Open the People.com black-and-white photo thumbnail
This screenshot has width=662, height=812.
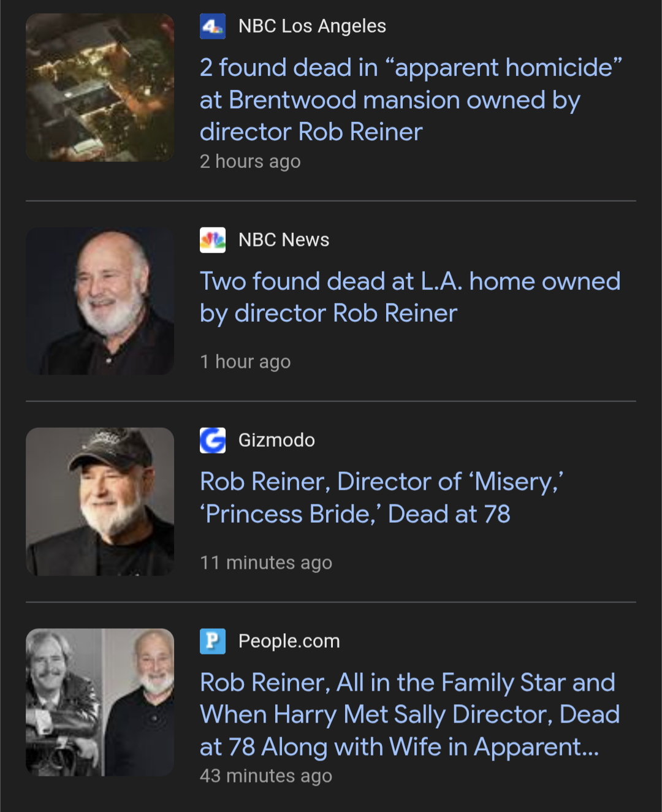pos(100,702)
